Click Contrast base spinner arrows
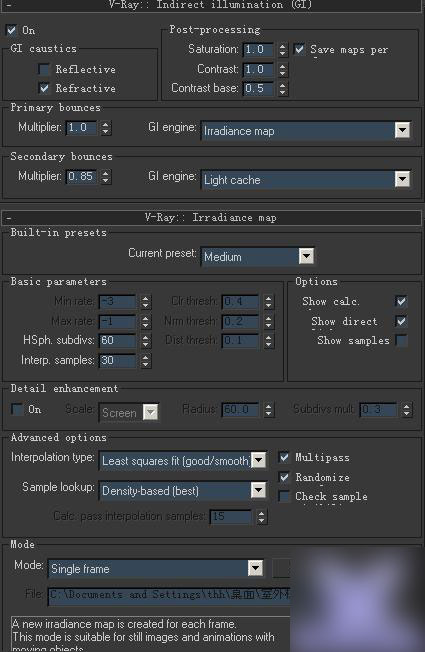Screen dimensions: 425x652 tap(283, 88)
